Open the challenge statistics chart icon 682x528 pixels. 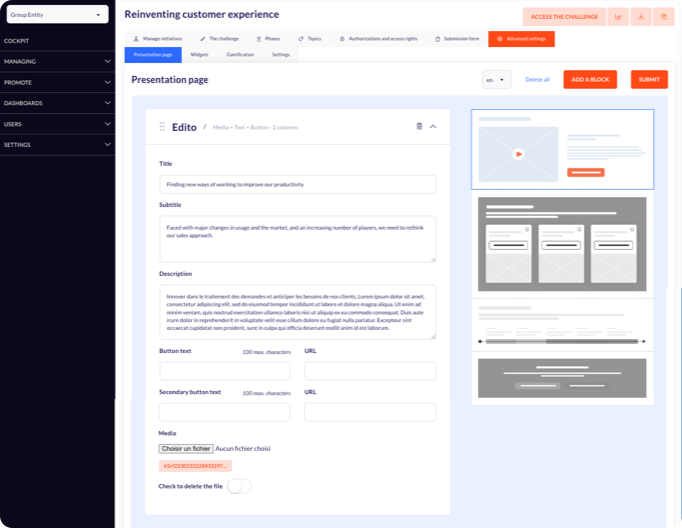pyautogui.click(x=618, y=17)
